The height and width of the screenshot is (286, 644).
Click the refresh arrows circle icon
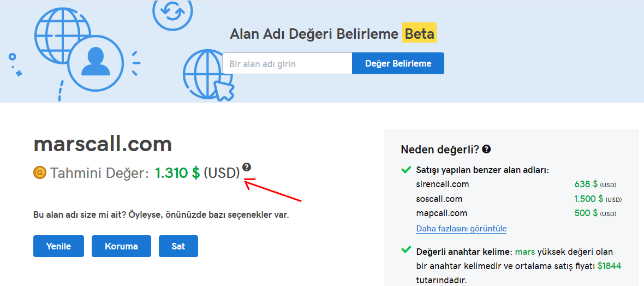click(172, 13)
